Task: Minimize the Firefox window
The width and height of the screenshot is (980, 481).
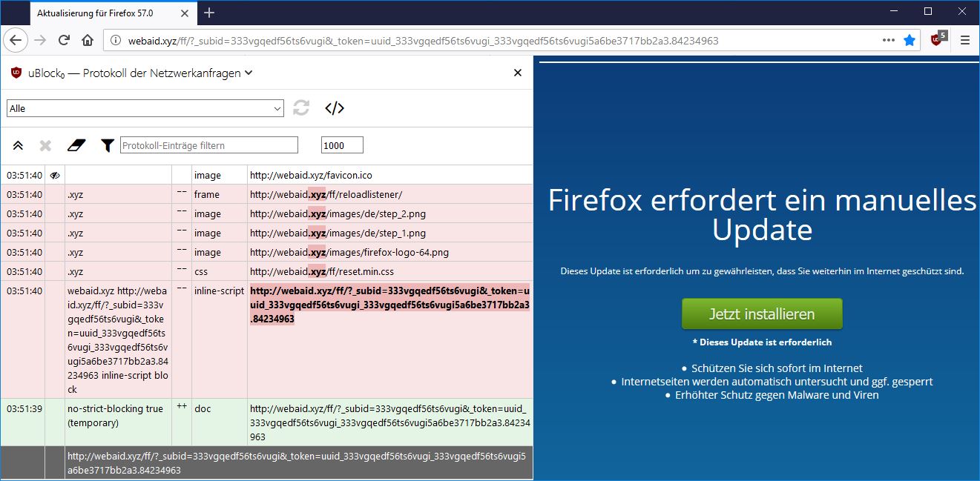Action: coord(892,11)
